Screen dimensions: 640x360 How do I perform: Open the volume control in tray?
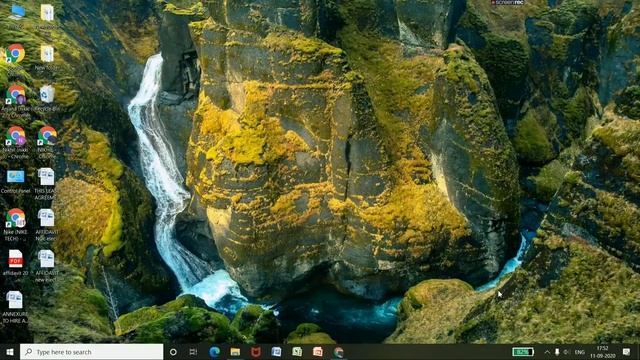point(566,352)
